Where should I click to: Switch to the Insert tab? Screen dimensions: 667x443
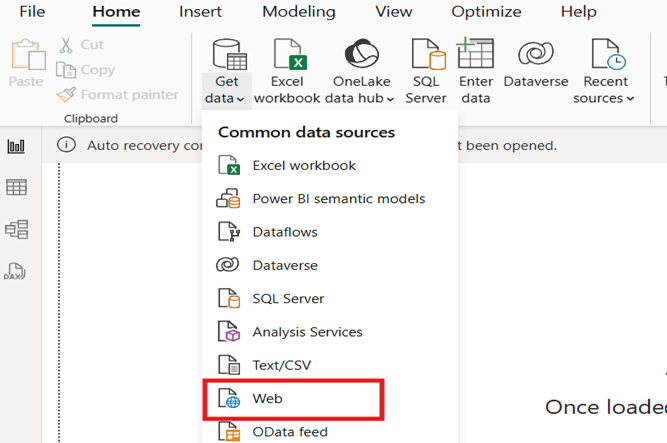point(200,11)
